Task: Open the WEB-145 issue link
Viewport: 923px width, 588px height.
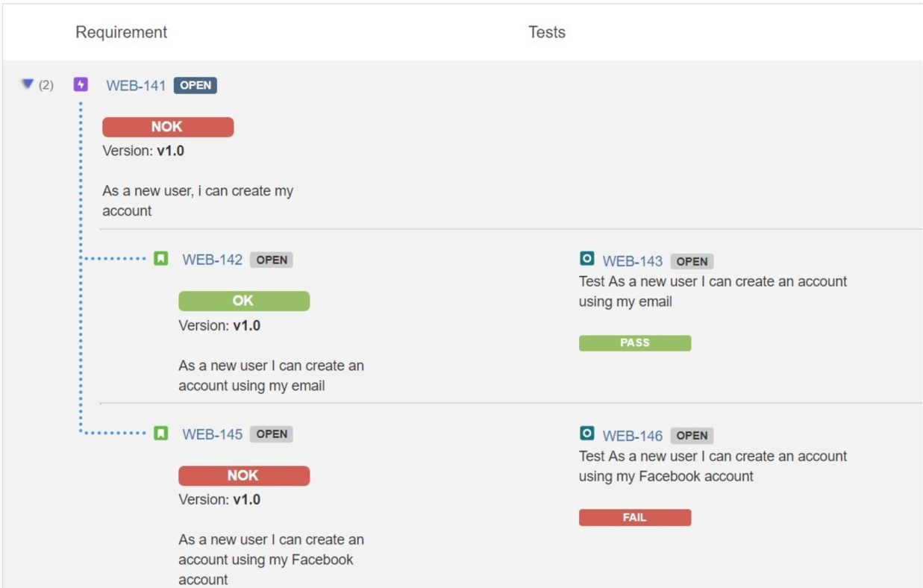Action: pyautogui.click(x=213, y=434)
